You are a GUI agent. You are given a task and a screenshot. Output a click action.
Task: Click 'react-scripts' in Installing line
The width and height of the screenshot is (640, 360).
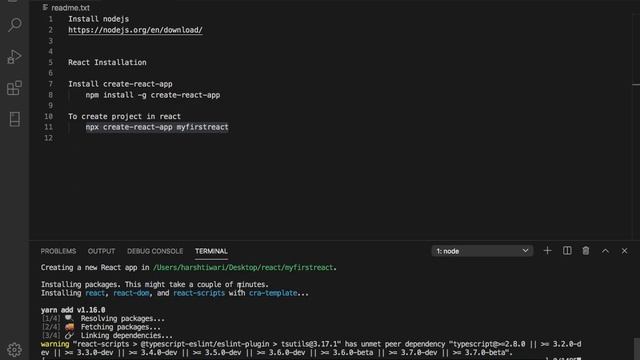tap(199, 293)
